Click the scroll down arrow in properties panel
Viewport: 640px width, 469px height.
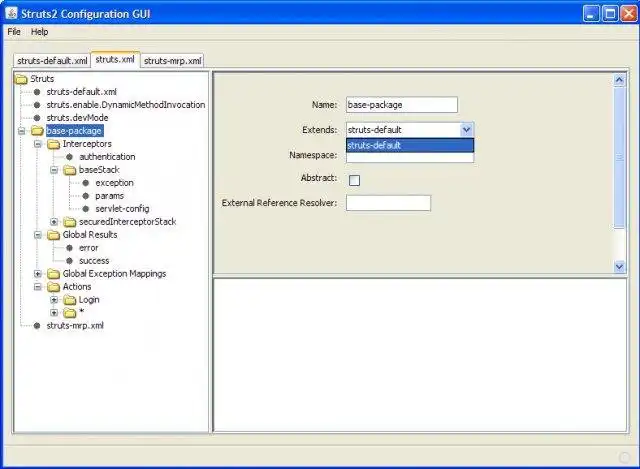click(x=619, y=267)
